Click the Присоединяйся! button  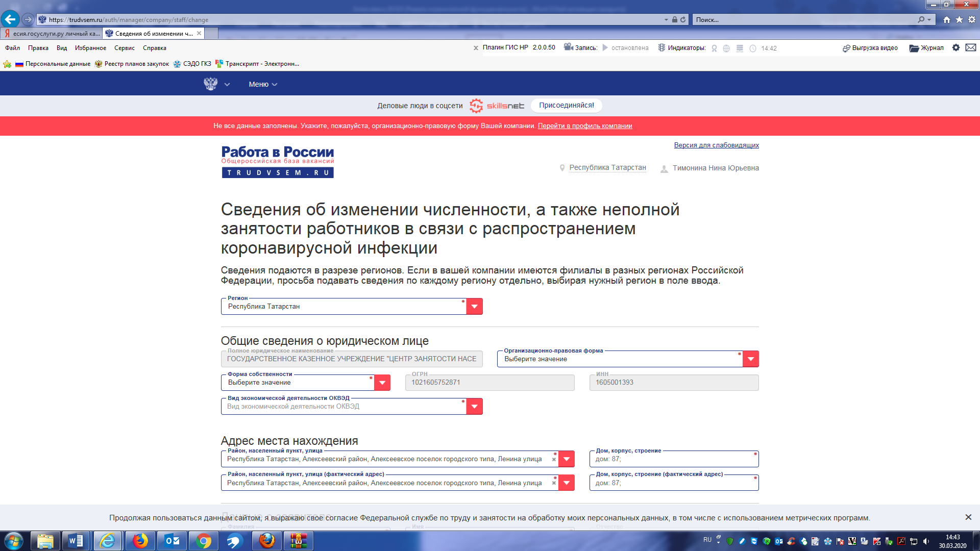pyautogui.click(x=566, y=106)
